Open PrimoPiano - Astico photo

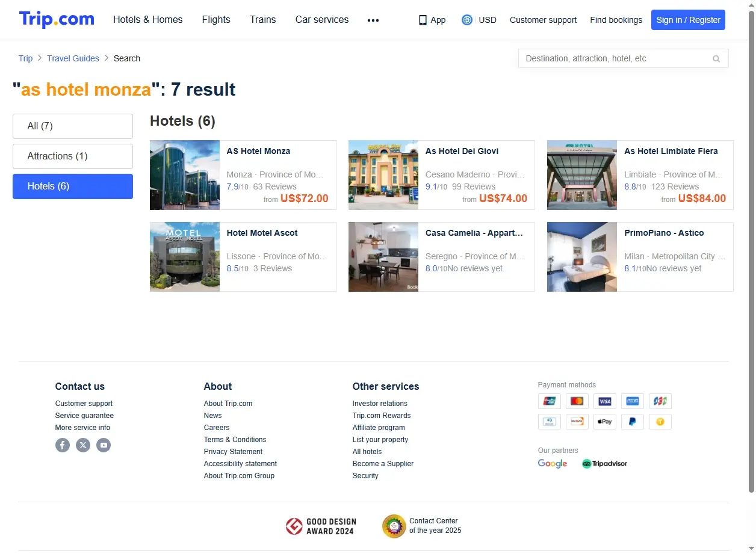582,257
